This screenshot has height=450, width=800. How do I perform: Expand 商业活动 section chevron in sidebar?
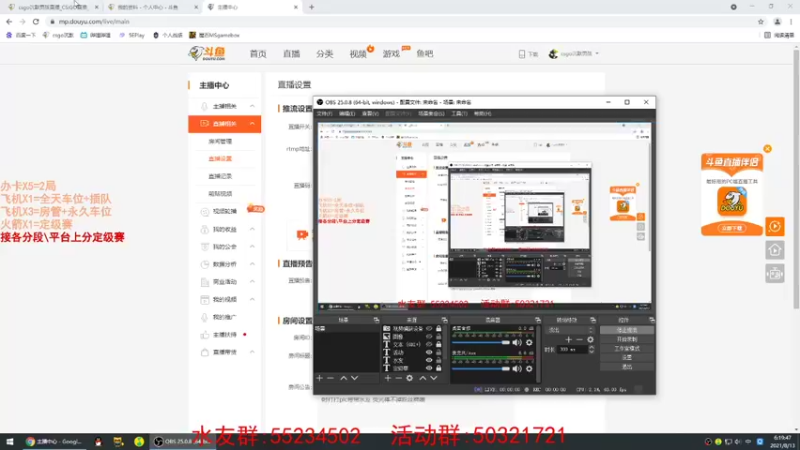click(252, 282)
